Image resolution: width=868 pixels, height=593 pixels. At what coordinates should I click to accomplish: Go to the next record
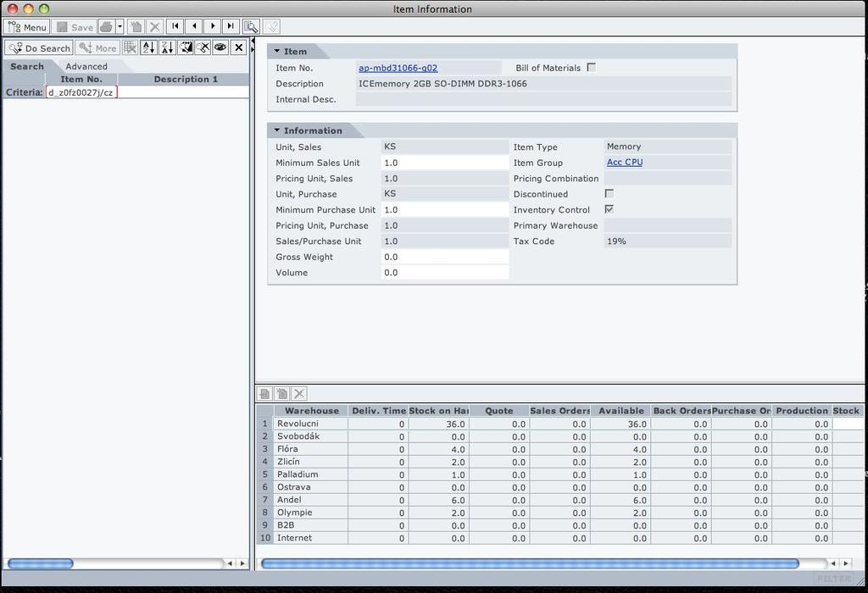(213, 26)
